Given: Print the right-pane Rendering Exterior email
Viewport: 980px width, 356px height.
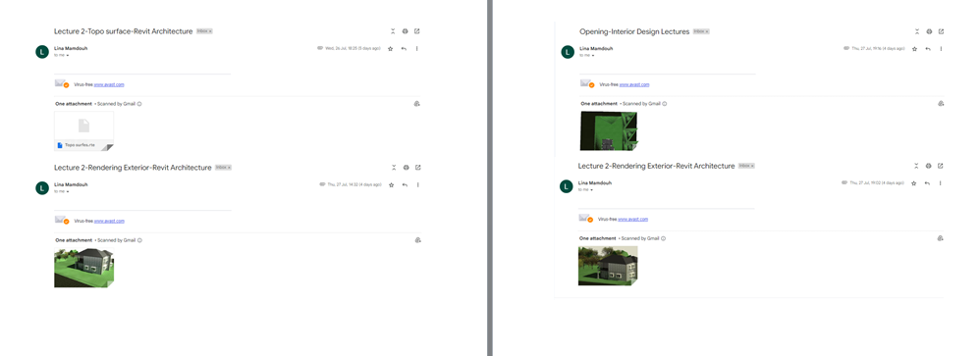Looking at the screenshot, I should pos(928,166).
